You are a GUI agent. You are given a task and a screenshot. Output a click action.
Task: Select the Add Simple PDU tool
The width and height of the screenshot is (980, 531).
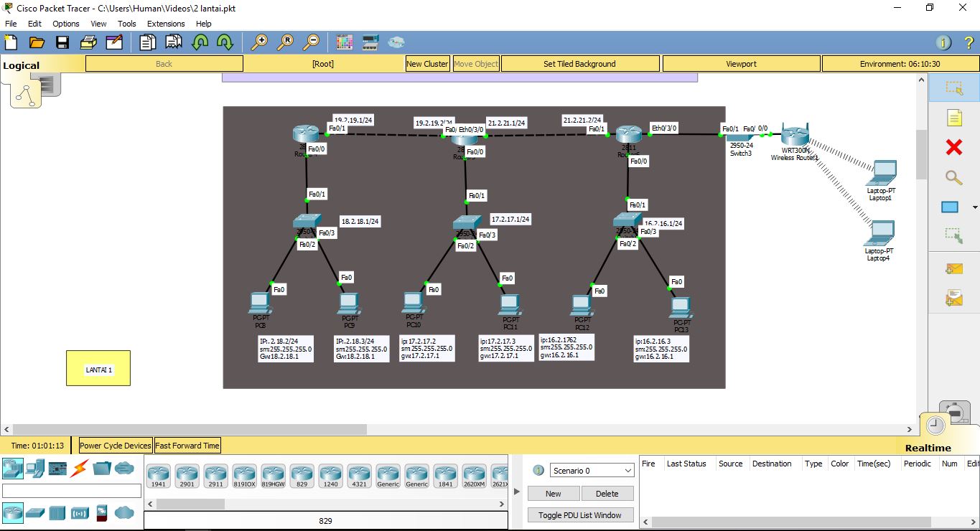(x=953, y=268)
